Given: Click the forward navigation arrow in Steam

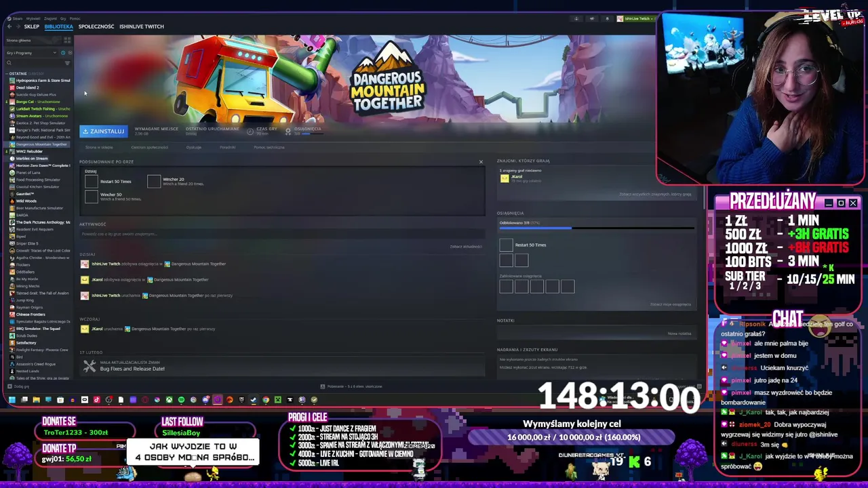Looking at the screenshot, I should point(17,26).
